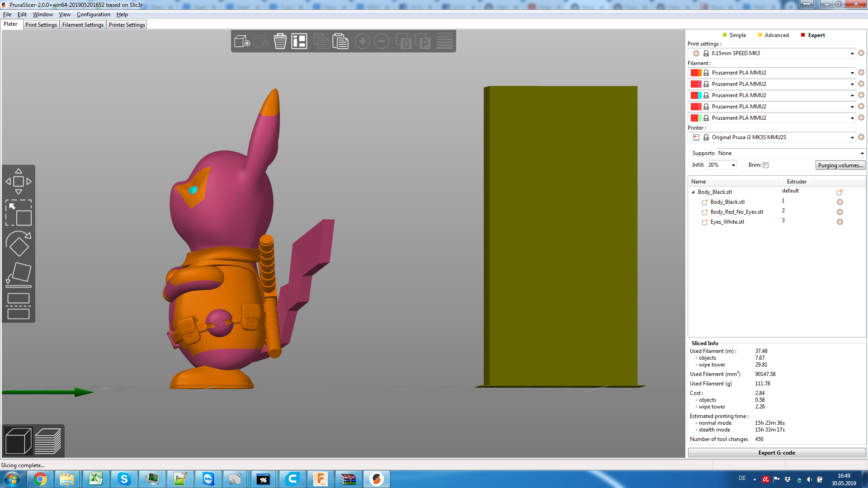Click the Remove instance minus icon
This screenshot has height=488, width=868.
tap(382, 42)
